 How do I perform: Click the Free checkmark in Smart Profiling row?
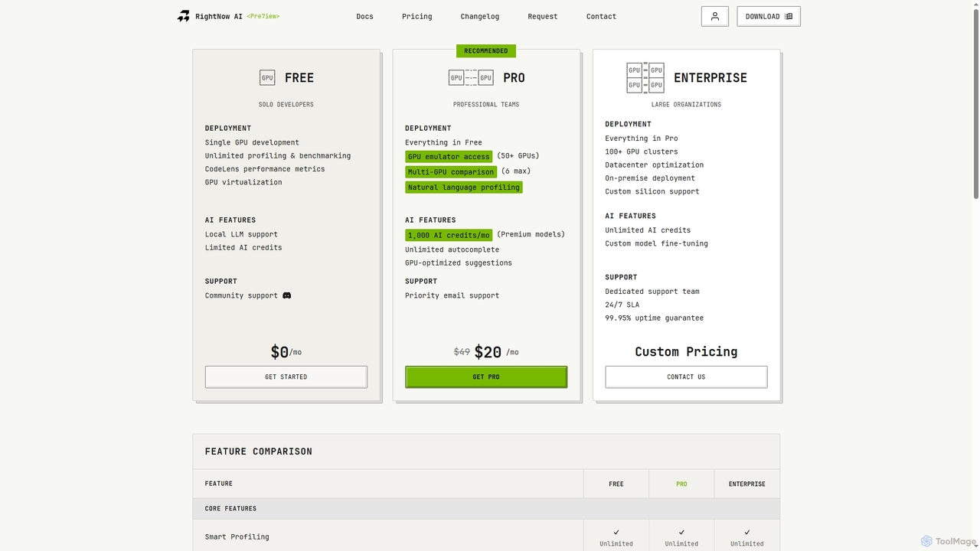point(616,532)
